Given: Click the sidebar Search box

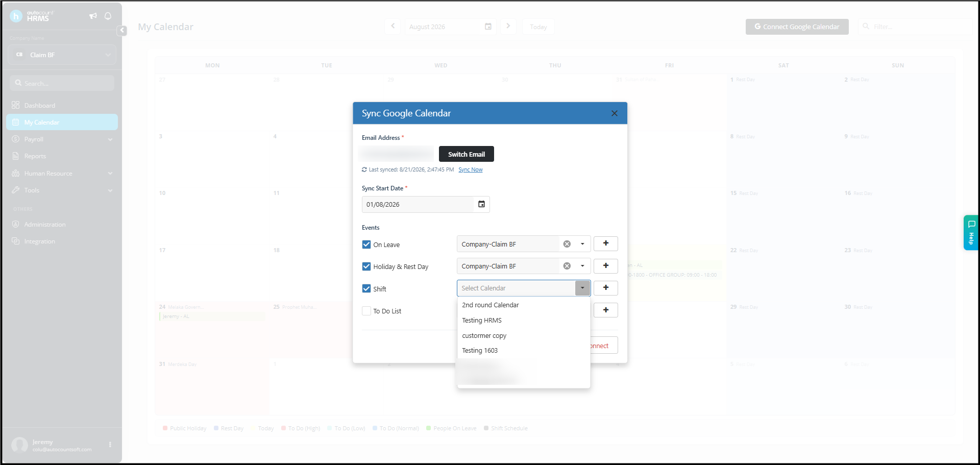Looking at the screenshot, I should 62,83.
